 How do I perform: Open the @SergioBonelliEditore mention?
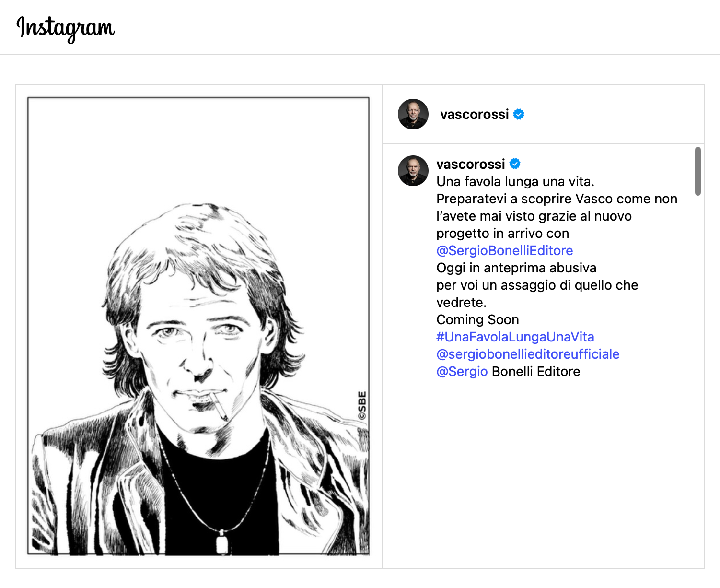[x=504, y=250]
